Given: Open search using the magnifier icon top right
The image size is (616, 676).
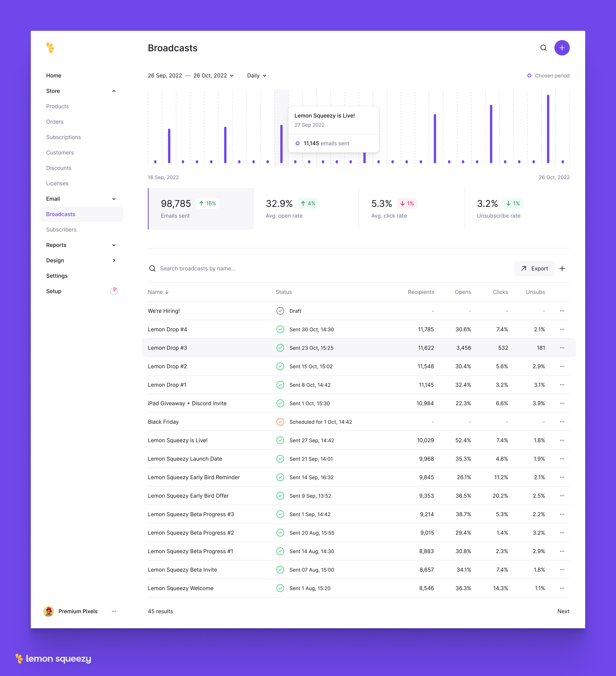Looking at the screenshot, I should point(544,48).
